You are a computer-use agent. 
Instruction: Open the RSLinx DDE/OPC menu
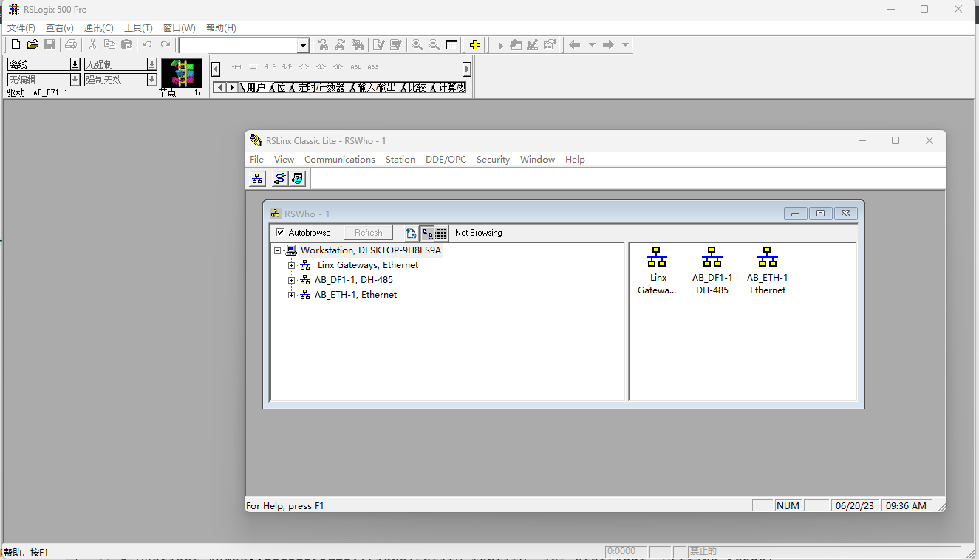coord(446,160)
